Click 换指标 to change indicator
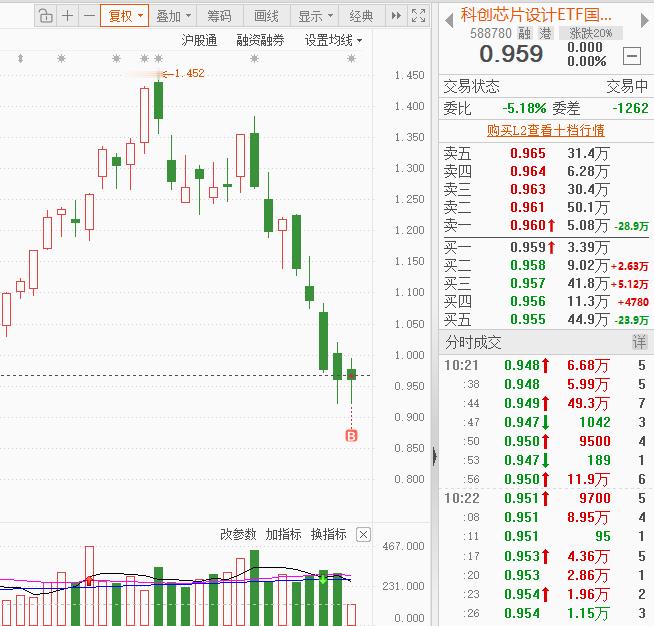This screenshot has width=654, height=626. pos(329,534)
